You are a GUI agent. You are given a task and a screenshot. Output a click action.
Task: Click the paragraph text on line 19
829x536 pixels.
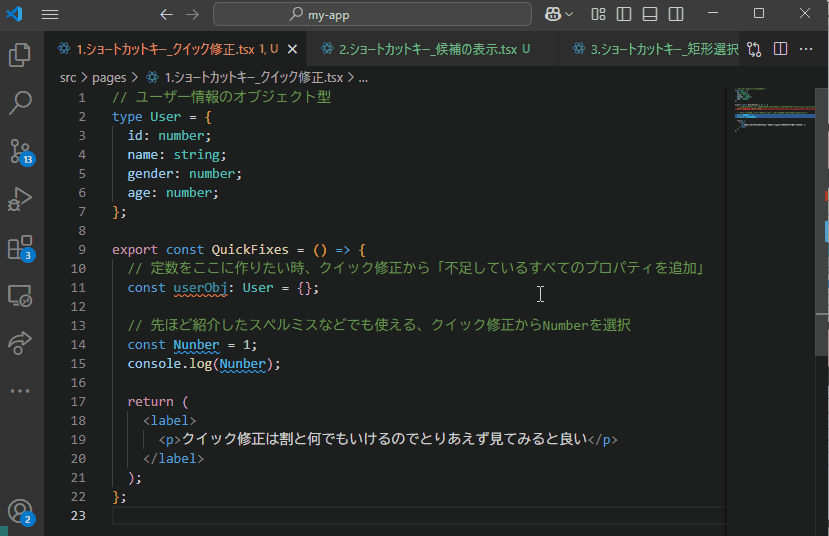[384, 439]
